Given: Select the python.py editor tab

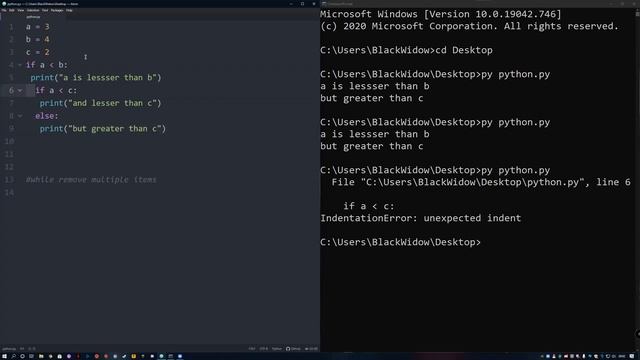Looking at the screenshot, I should (33, 17).
